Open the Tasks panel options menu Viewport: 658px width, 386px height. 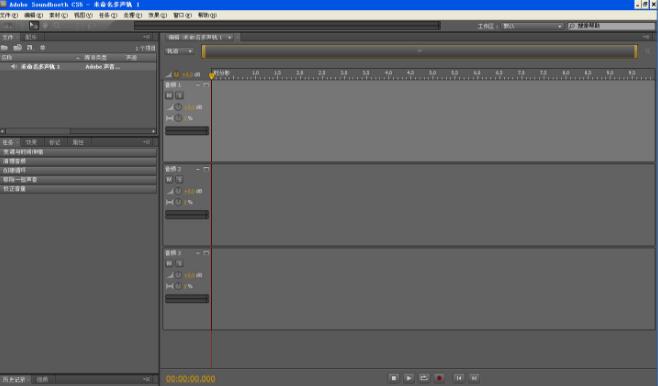pyautogui.click(x=146, y=142)
